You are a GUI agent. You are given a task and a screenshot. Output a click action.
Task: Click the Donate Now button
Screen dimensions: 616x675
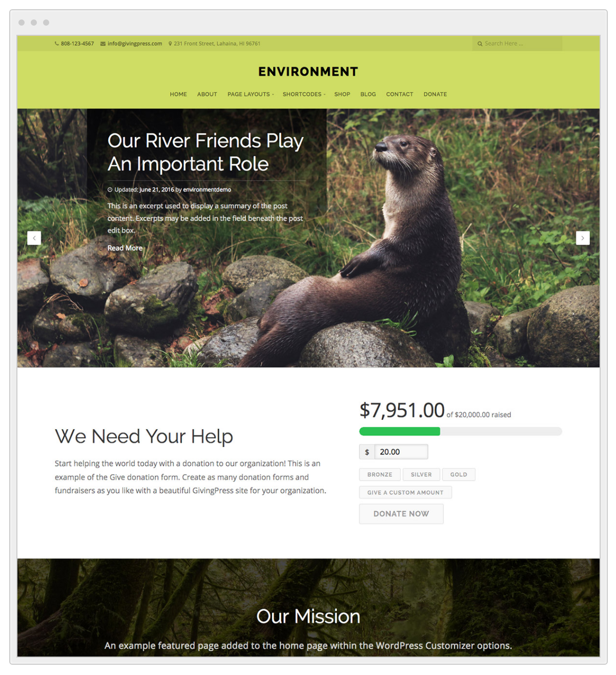click(401, 514)
